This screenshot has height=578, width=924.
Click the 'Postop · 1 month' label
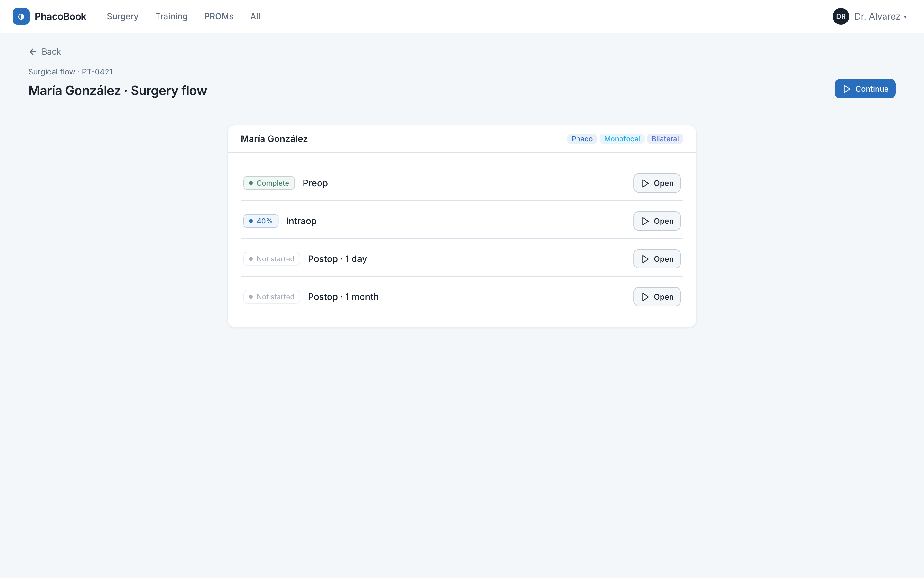click(343, 297)
